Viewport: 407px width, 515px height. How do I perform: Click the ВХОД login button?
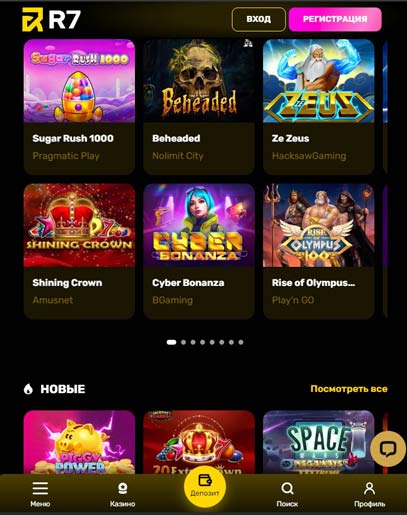259,19
